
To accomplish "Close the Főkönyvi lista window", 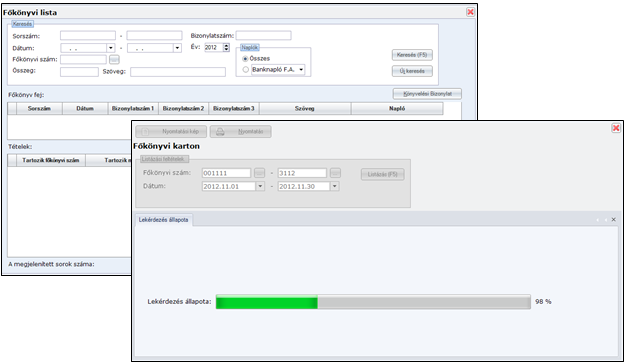I will point(470,12).
